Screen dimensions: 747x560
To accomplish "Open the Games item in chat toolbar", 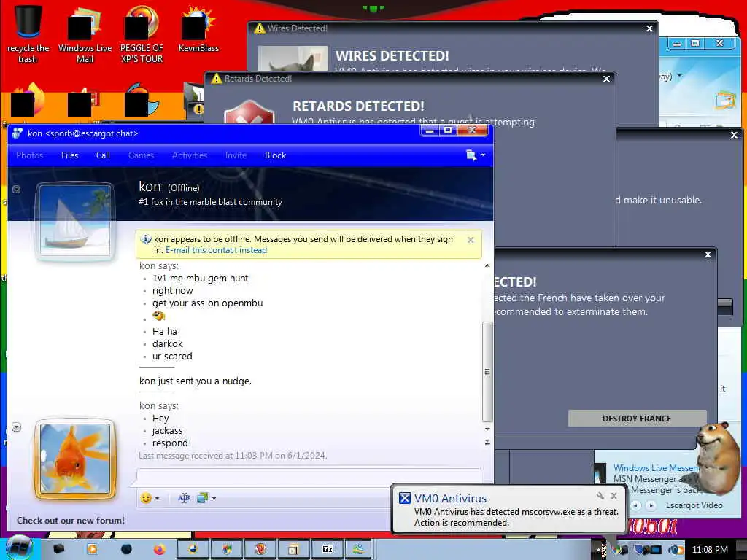I will [141, 155].
